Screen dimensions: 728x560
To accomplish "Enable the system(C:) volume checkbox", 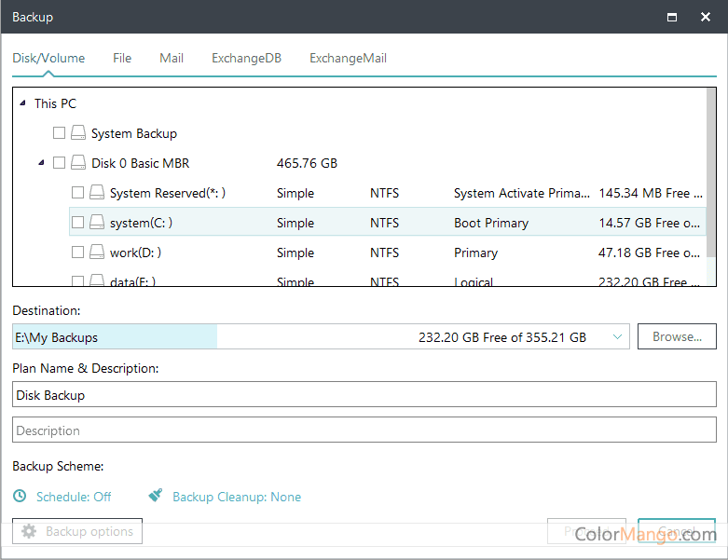I will coord(78,223).
